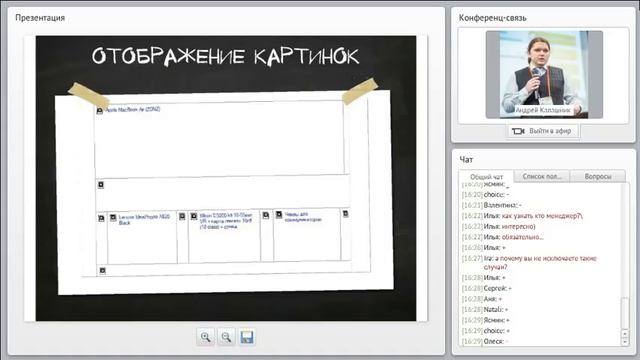Click the chat scrollbar up arrow
Viewport: 640px width, 360px height.
click(x=625, y=333)
